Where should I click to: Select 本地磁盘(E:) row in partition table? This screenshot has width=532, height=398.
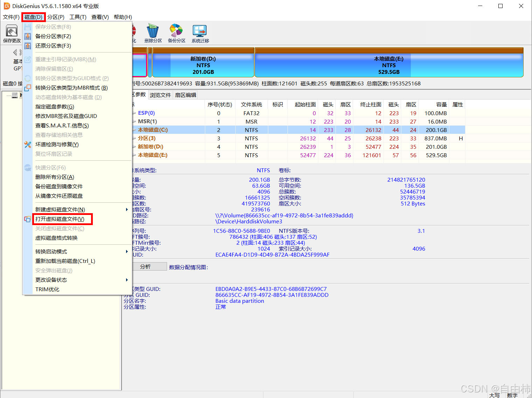(299, 155)
